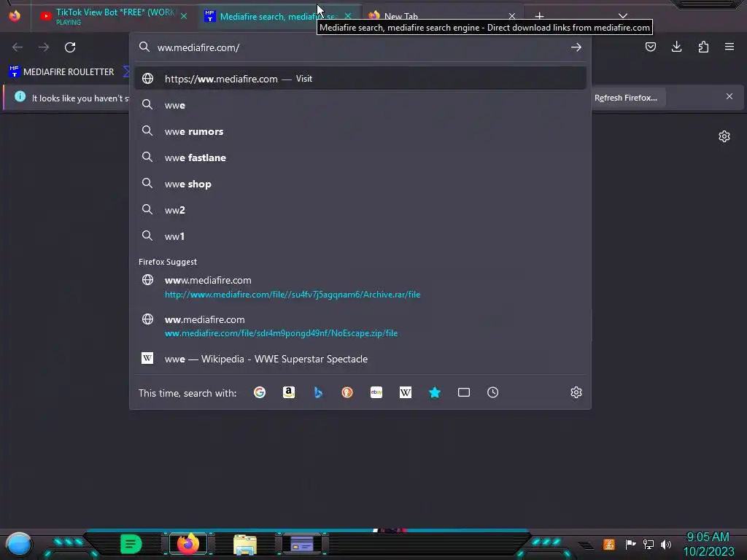Search open tabs with the tabs icon
This screenshot has width=747, height=560.
coord(463,392)
